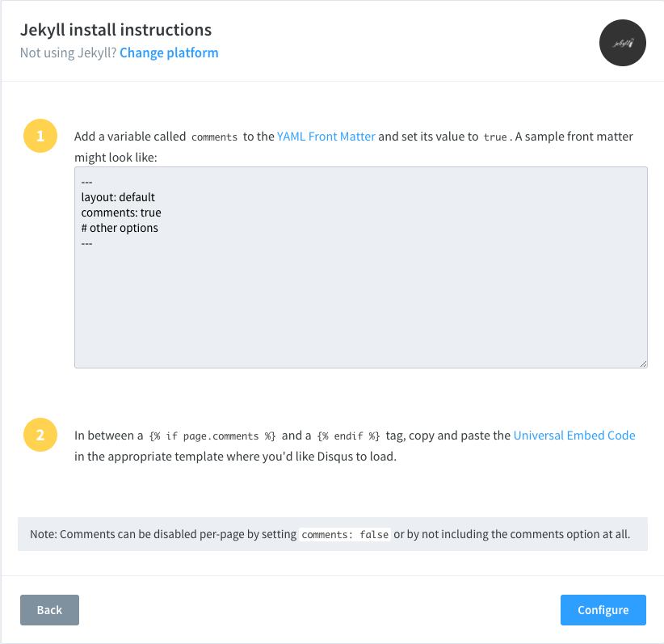Click the Configure button

603,610
